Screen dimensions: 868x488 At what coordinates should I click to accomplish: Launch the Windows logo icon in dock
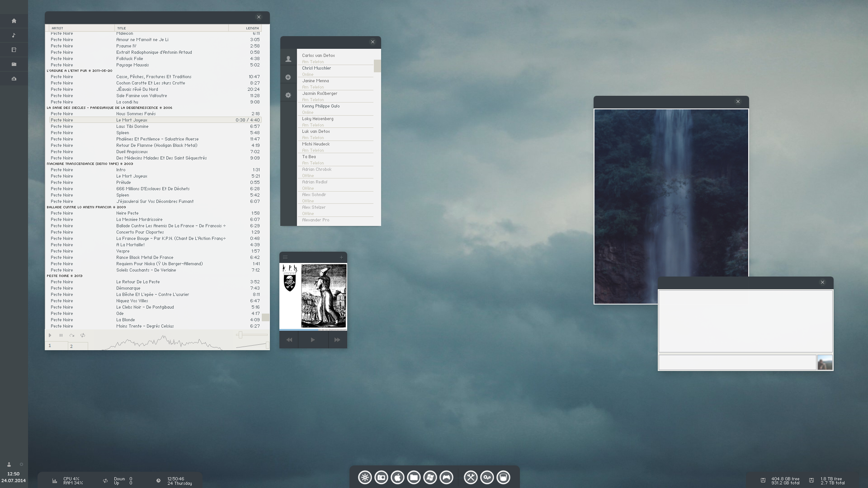[430, 477]
